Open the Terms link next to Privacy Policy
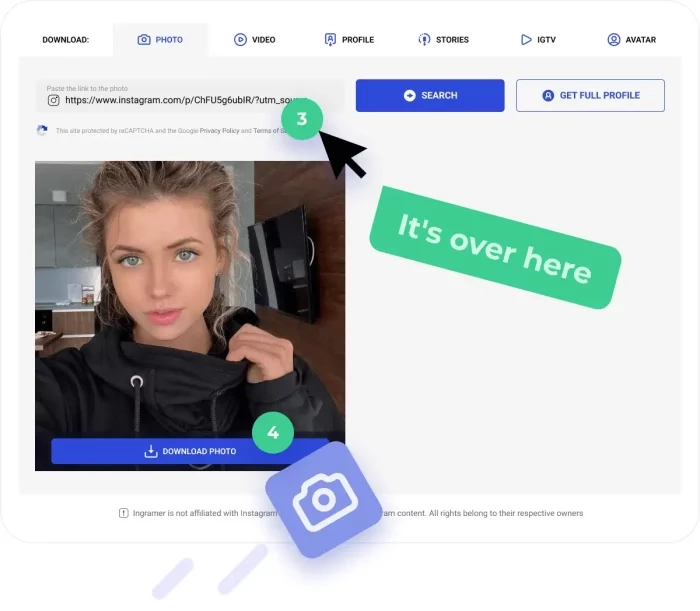This screenshot has width=700, height=611. (266, 131)
